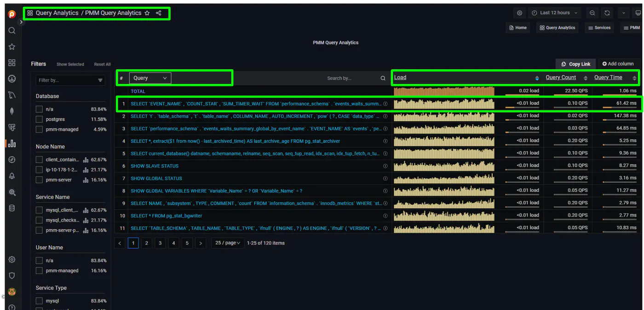Check pmm-managed under Database
Screen dimensions: 644x310
[x=39, y=130]
